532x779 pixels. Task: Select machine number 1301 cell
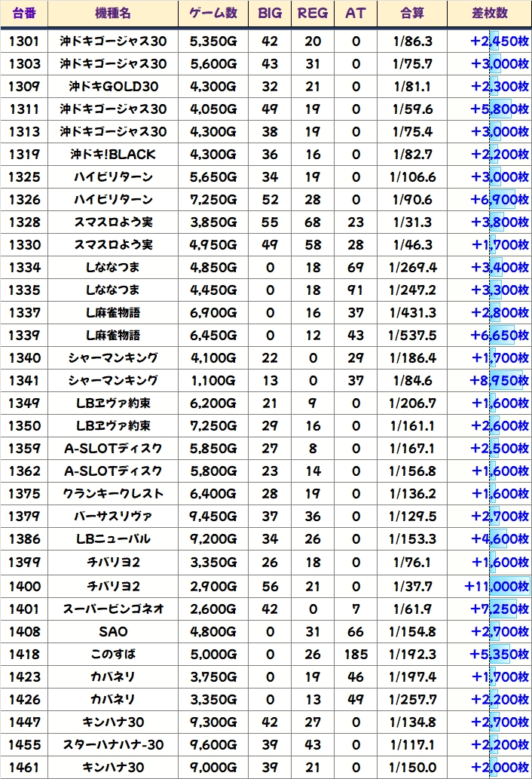coord(24,41)
